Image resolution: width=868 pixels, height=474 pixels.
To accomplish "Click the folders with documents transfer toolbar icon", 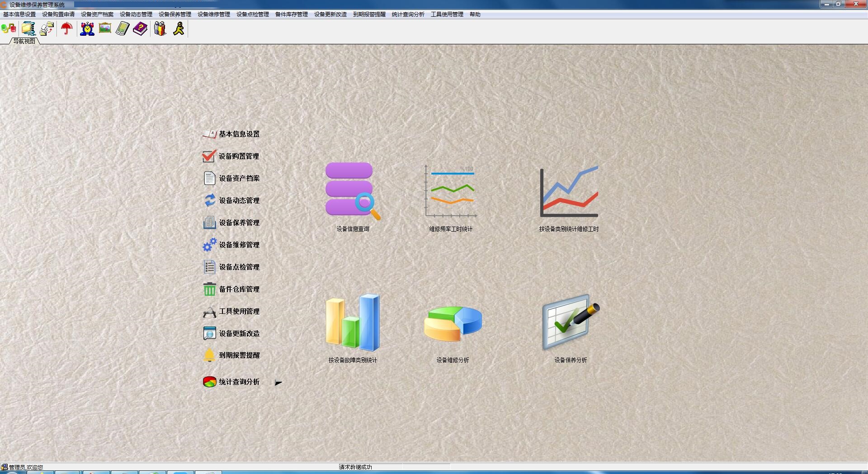I will tap(47, 29).
